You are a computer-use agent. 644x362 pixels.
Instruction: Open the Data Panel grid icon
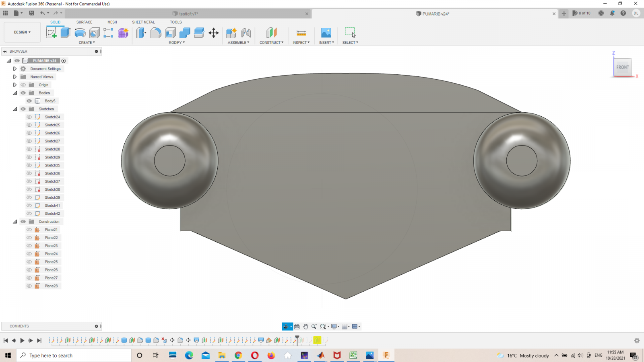pos(5,13)
